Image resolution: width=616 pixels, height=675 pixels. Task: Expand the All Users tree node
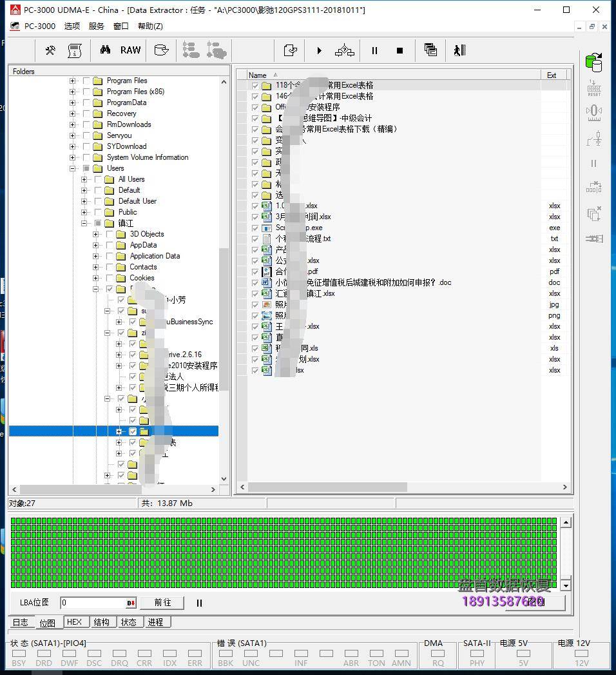[84, 179]
